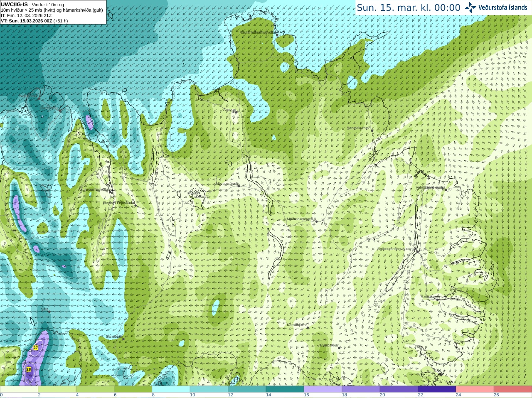This screenshot has width=532, height=398.
Task: Select the 0–2 m/s legend color
Action: click(19, 389)
